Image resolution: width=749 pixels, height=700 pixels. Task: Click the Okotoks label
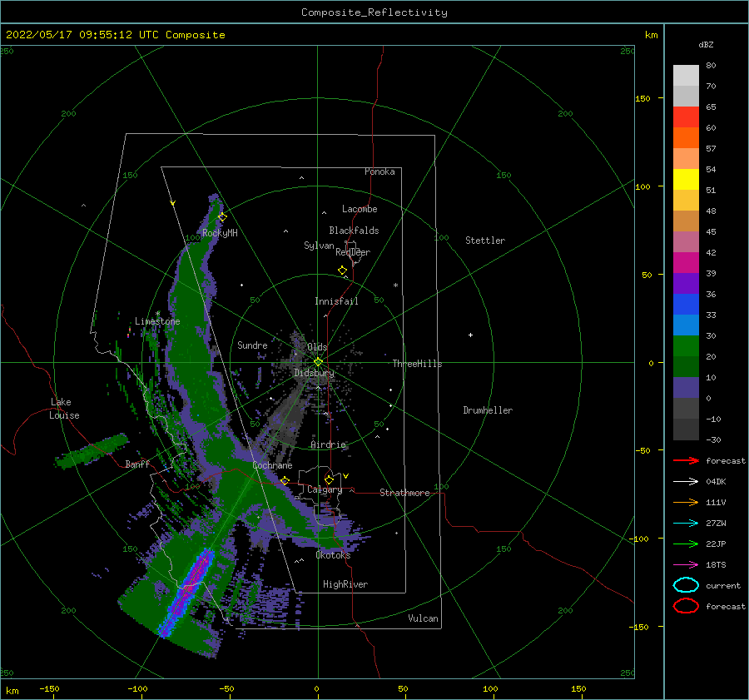pos(333,555)
